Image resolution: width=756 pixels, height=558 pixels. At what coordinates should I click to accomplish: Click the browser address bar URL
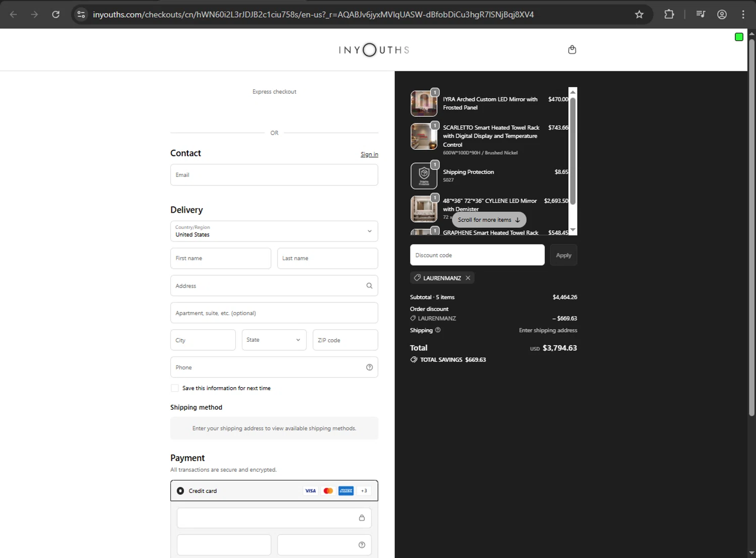(x=313, y=14)
